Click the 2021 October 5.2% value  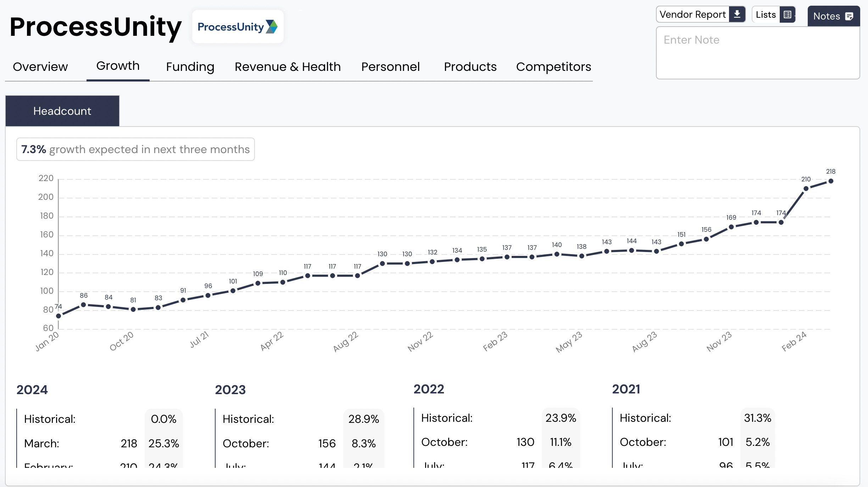click(757, 442)
